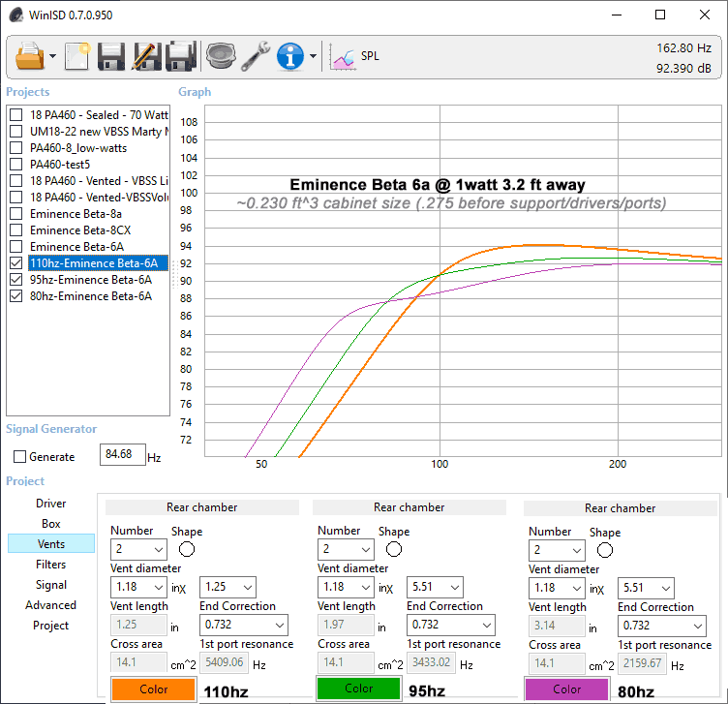Viewport: 728px width, 704px height.
Task: Select 18 PA460 - Vented - VBSS project row
Action: pos(99,181)
